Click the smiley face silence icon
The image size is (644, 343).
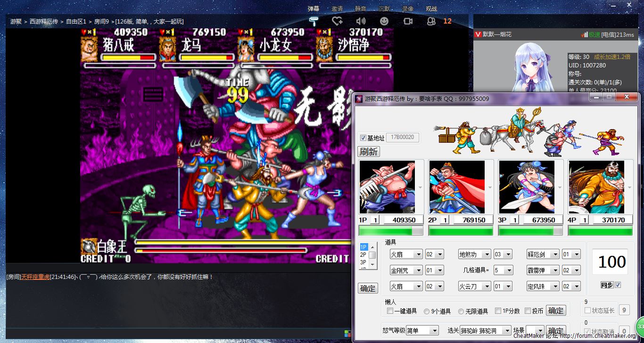coord(384,21)
